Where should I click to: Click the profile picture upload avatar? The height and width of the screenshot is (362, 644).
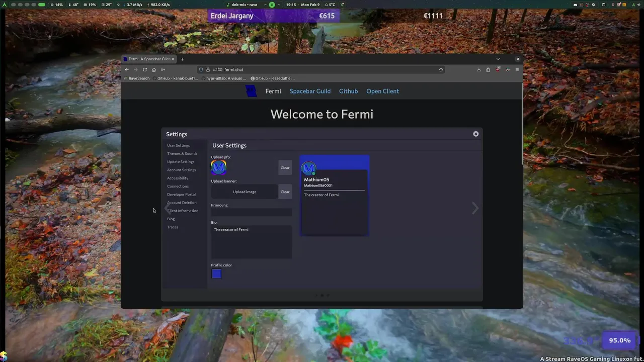[218, 167]
